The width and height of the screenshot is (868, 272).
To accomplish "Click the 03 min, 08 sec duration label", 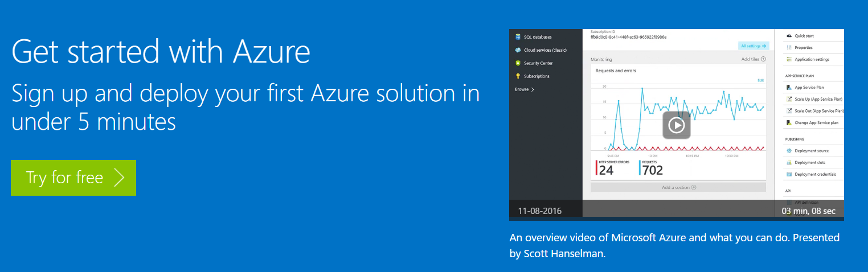I will click(809, 211).
